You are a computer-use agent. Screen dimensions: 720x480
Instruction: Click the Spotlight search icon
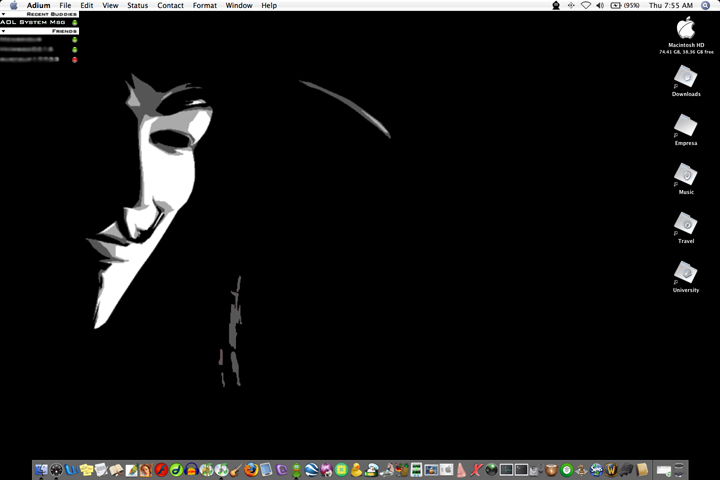tap(706, 6)
